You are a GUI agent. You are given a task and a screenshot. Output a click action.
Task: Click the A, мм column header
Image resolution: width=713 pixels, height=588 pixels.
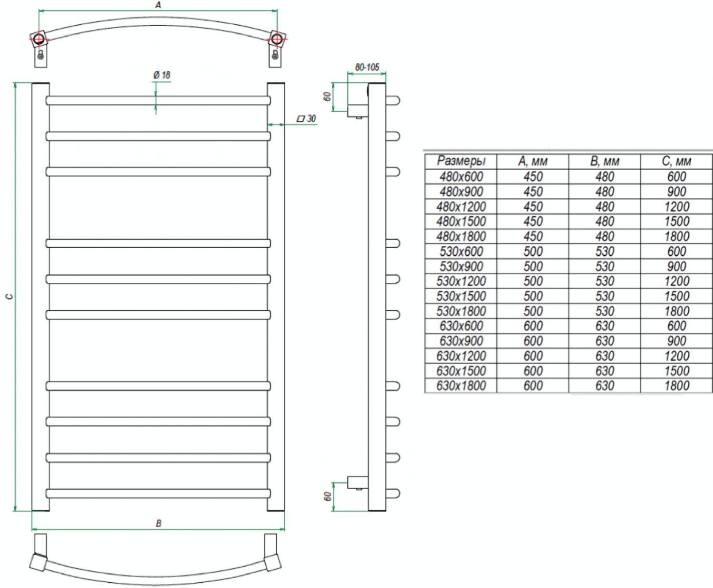532,161
